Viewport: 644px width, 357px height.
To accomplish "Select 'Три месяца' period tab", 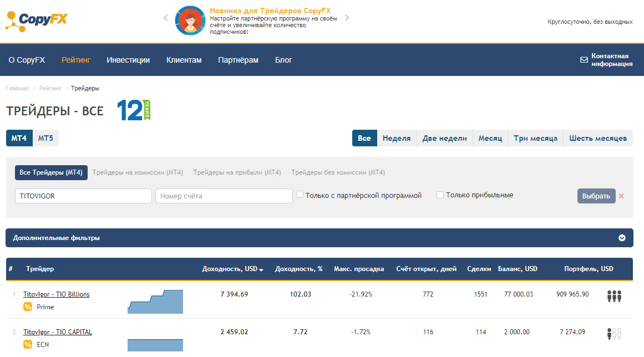I will (536, 138).
